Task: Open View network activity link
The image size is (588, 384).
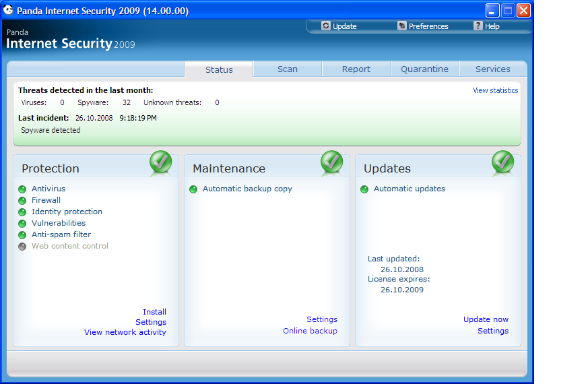Action: point(125,332)
